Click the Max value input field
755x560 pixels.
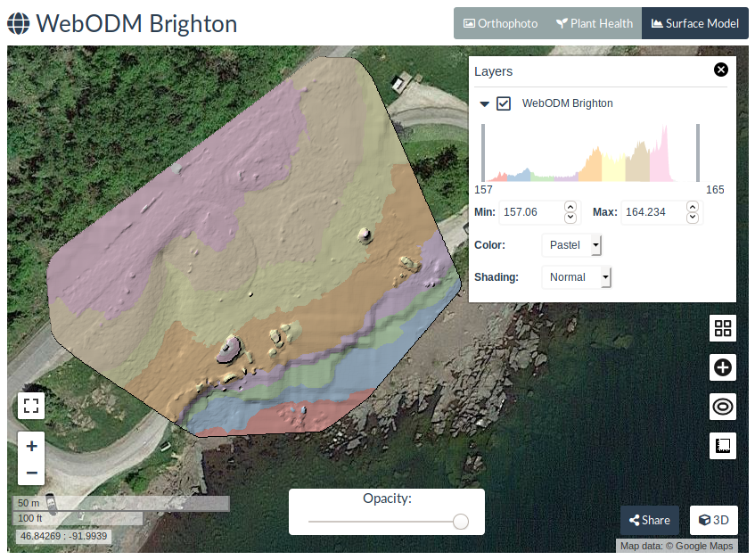click(654, 212)
